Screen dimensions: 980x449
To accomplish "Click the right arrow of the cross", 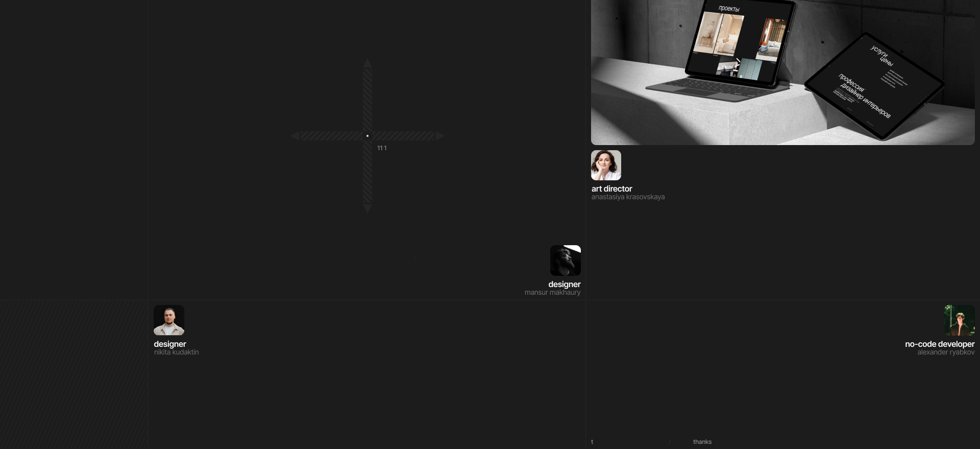I will coord(440,136).
